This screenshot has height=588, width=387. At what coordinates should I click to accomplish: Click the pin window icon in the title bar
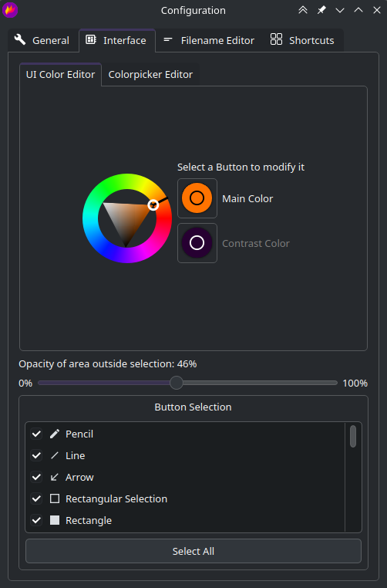click(x=321, y=10)
